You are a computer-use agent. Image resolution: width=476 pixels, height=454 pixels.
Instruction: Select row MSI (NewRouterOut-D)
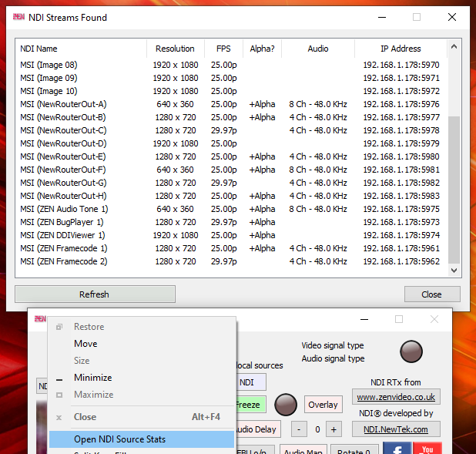pos(231,143)
